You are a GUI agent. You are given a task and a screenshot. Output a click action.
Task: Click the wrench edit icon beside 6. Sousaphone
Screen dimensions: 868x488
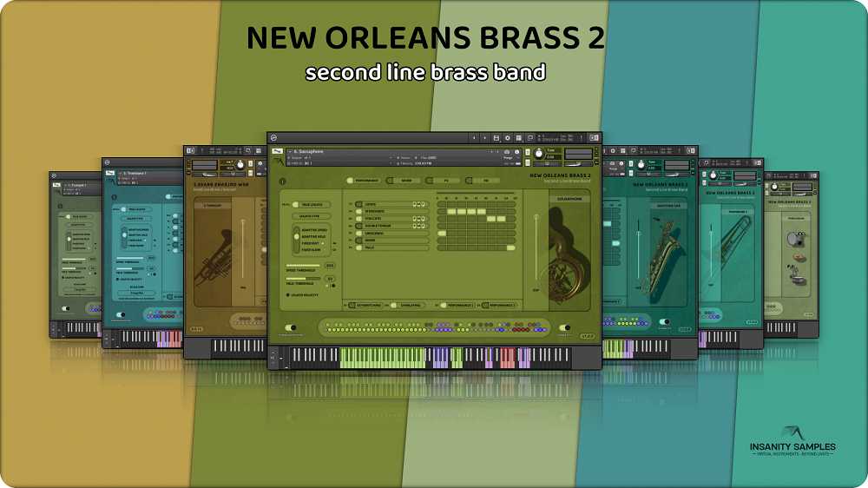[x=278, y=151]
